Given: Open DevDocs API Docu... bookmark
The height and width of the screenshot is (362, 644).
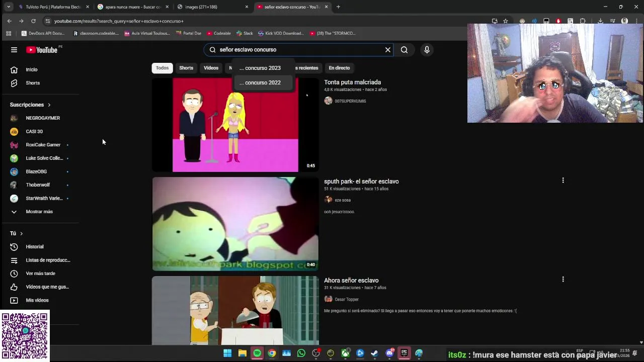Looking at the screenshot, I should tap(43, 33).
